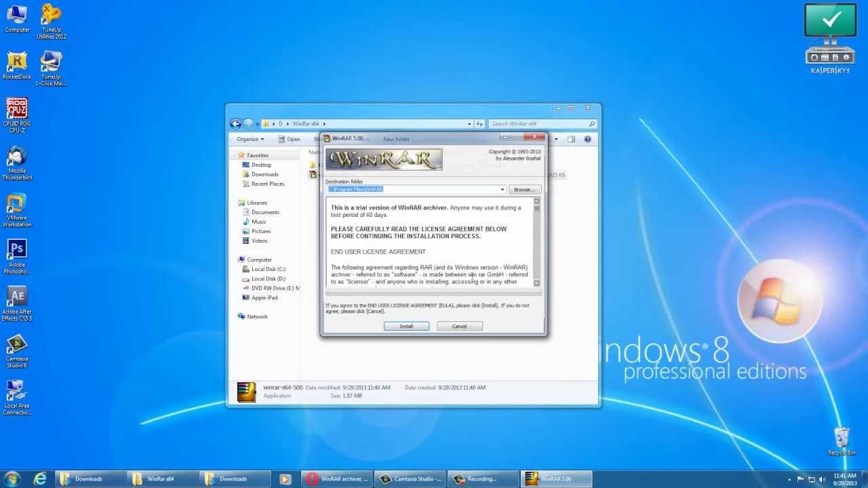Image resolution: width=868 pixels, height=488 pixels.
Task: Click the Kaspersky desktop gadget
Action: pos(830,39)
